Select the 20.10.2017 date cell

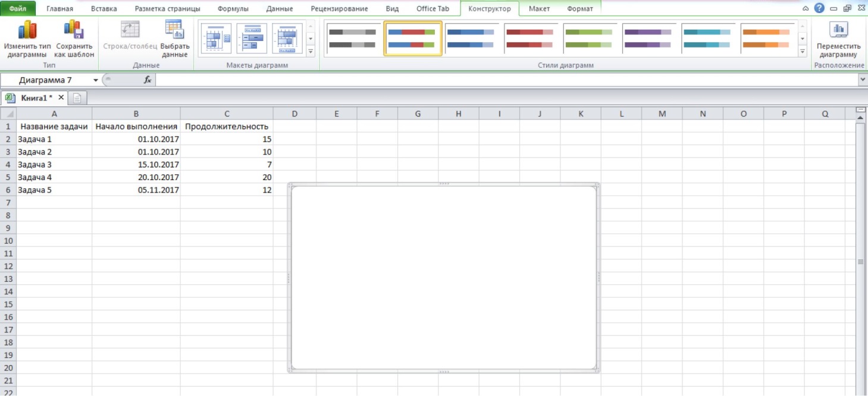(136, 177)
